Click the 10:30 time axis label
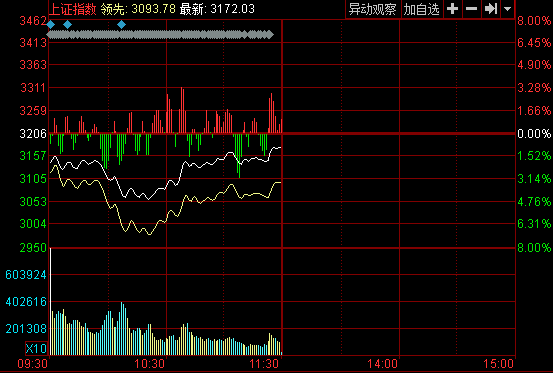The width and height of the screenshot is (553, 373). (150, 364)
